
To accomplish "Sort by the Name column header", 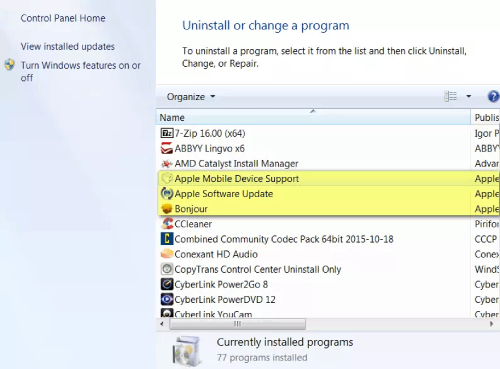I will 313,117.
